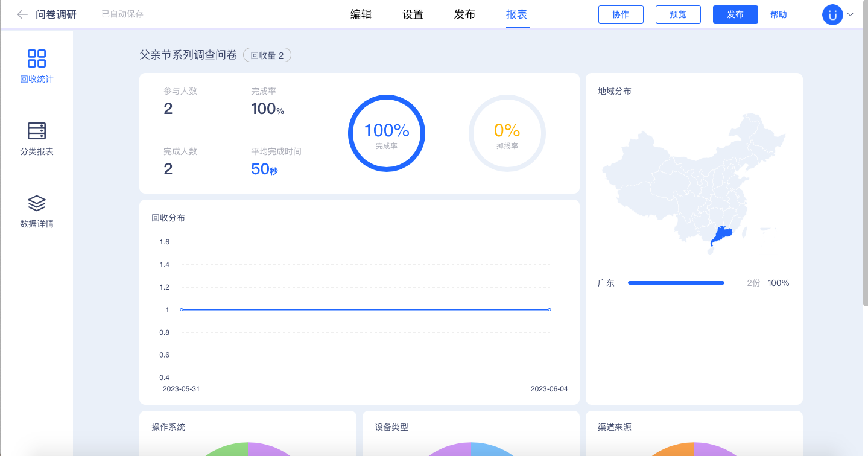Viewport: 868px width, 456px height.
Task: Click the 协作 button
Action: tap(621, 14)
